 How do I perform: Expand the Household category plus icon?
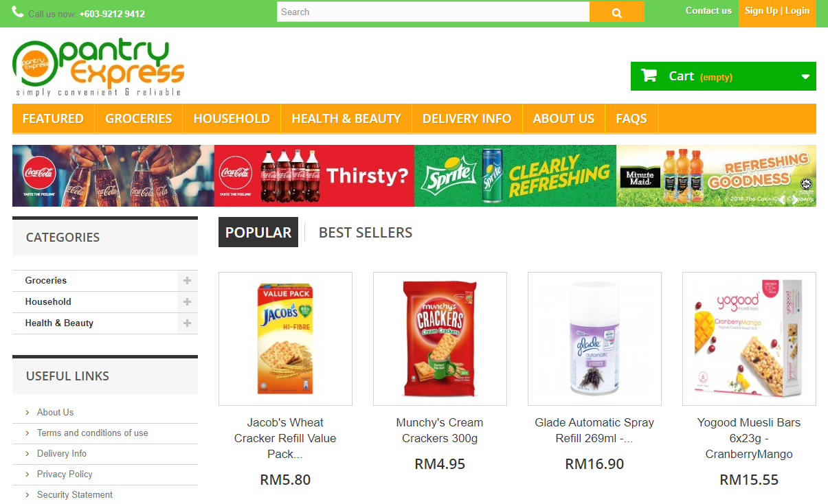pyautogui.click(x=187, y=301)
